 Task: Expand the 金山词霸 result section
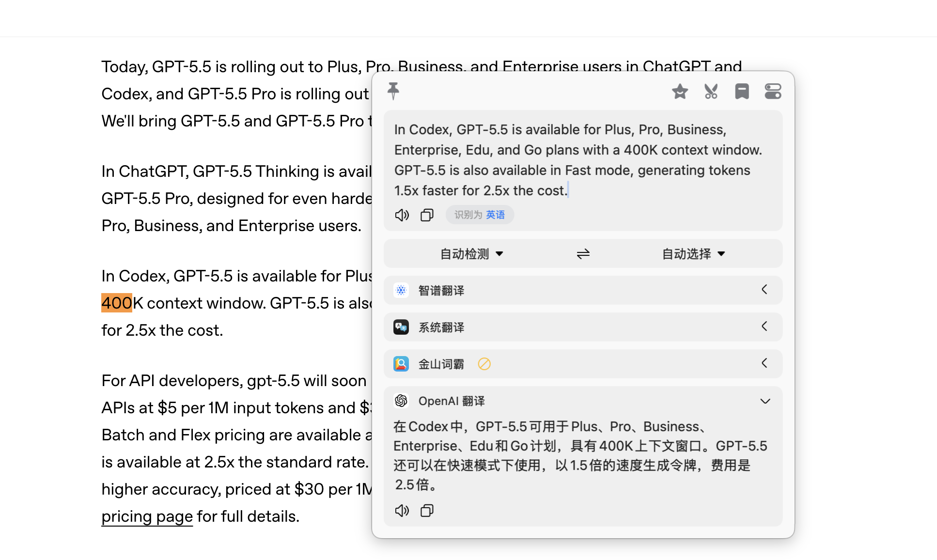pos(583,364)
